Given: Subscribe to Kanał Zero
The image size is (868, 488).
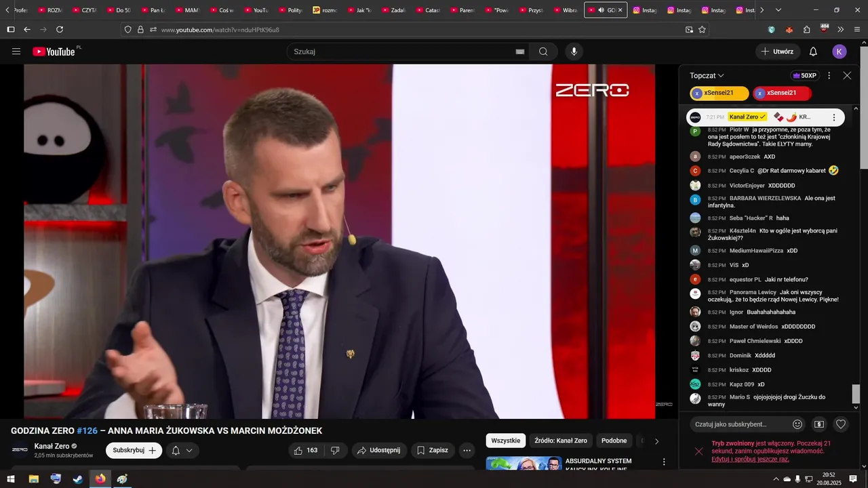Looking at the screenshot, I should pos(134,450).
